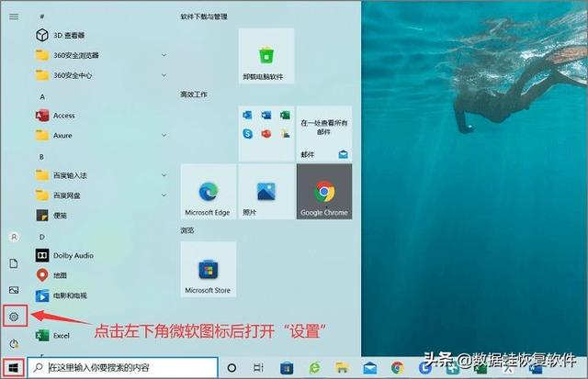
Task: Open the Microsoft Store tile
Action: click(x=209, y=269)
